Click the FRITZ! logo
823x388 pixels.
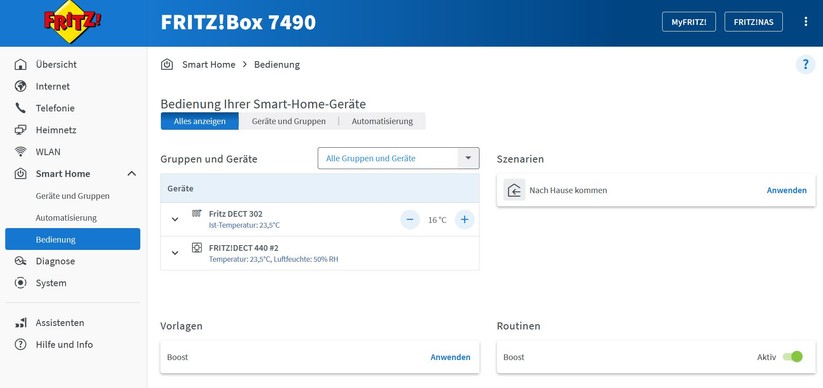72,22
